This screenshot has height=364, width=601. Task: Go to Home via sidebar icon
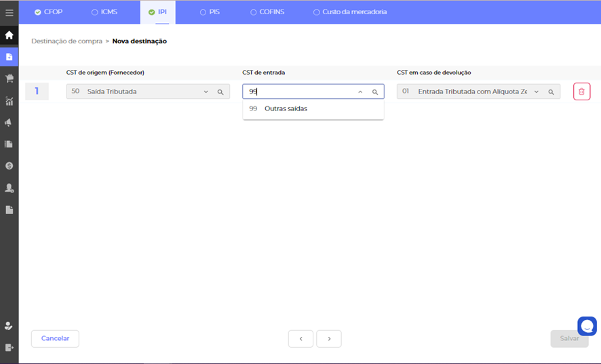click(9, 35)
